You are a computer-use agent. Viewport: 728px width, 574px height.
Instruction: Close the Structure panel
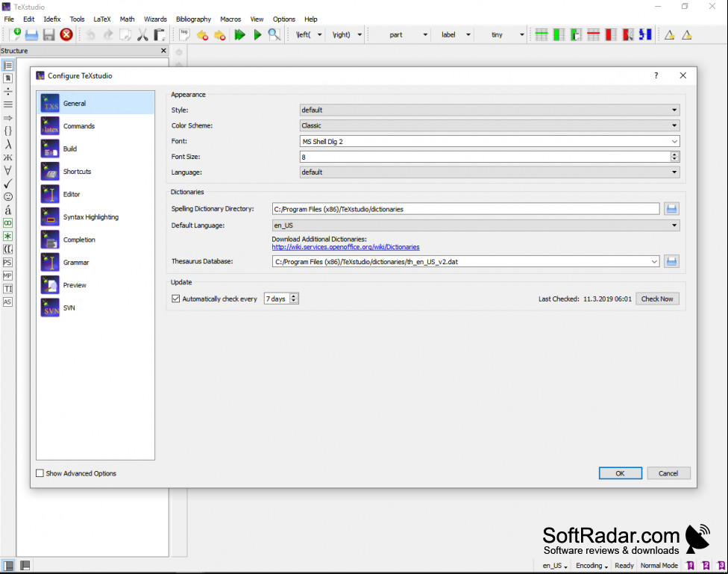tap(163, 51)
